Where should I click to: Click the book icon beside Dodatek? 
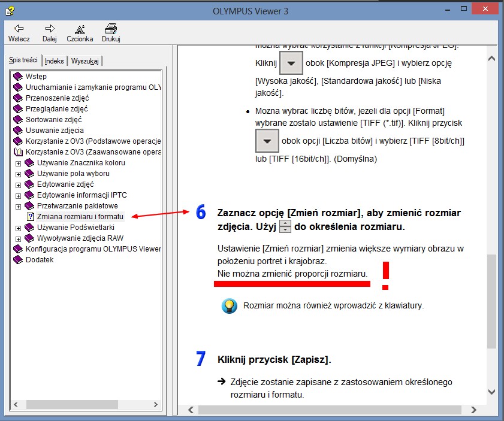point(18,260)
